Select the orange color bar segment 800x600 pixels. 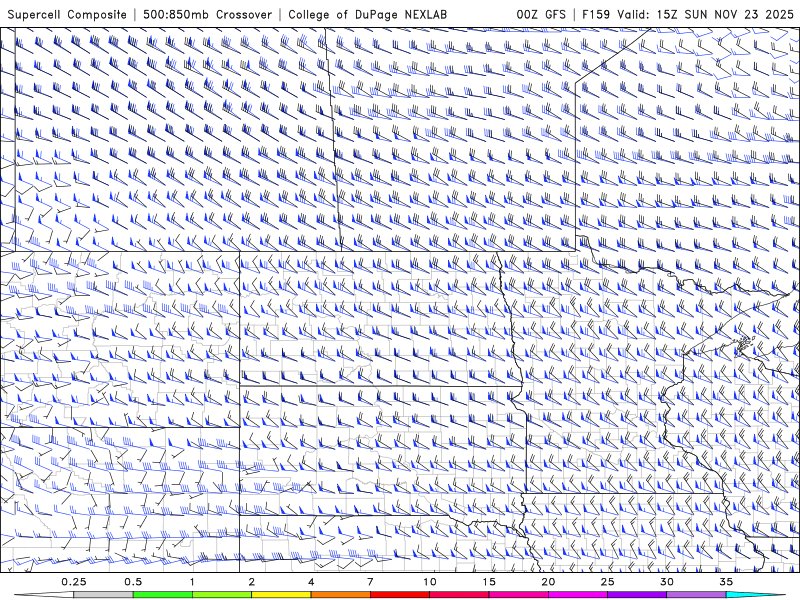point(340,595)
